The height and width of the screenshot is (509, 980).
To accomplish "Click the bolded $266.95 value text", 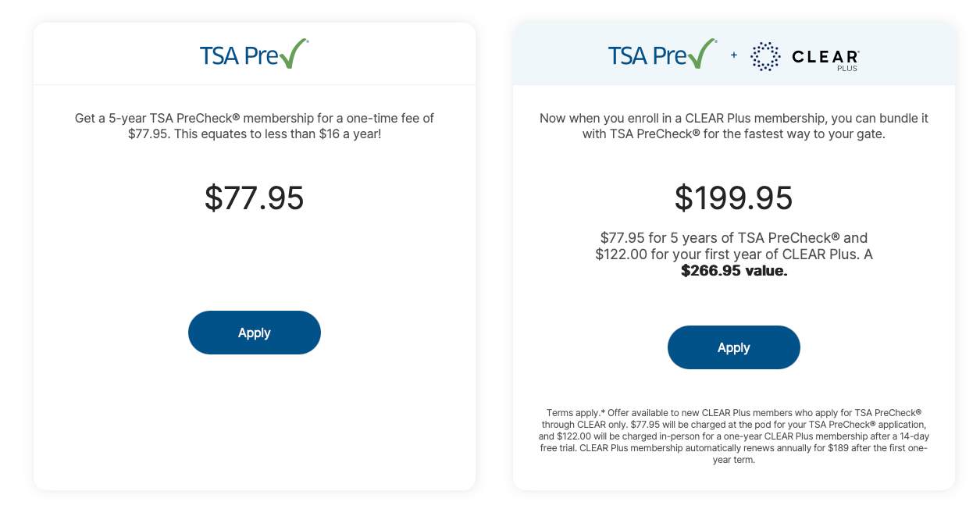I will pos(732,269).
